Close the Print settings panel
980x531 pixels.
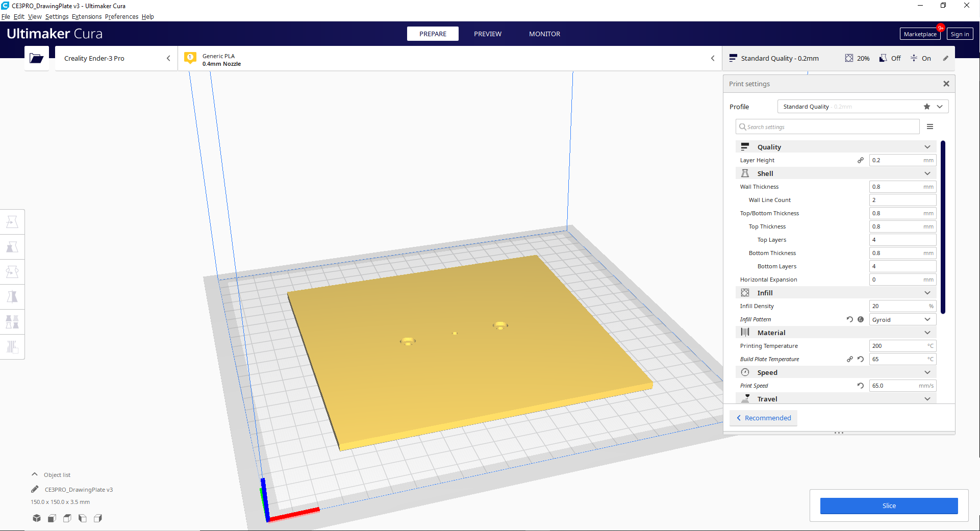946,84
